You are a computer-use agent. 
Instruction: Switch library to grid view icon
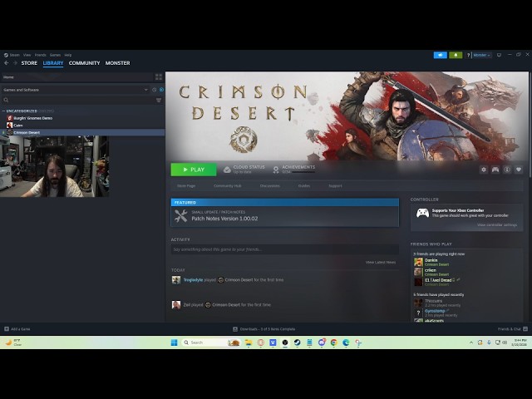point(159,77)
